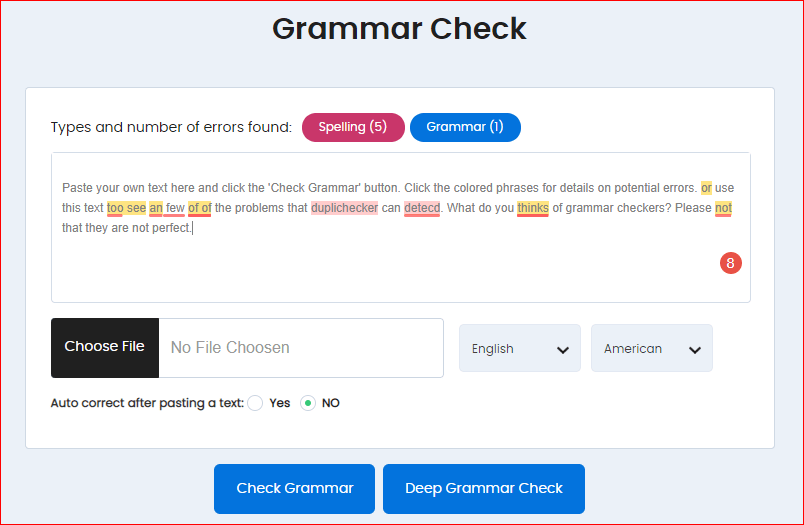Click the misspelled word 'detecd'
This screenshot has height=525, width=804.
pyautogui.click(x=422, y=208)
